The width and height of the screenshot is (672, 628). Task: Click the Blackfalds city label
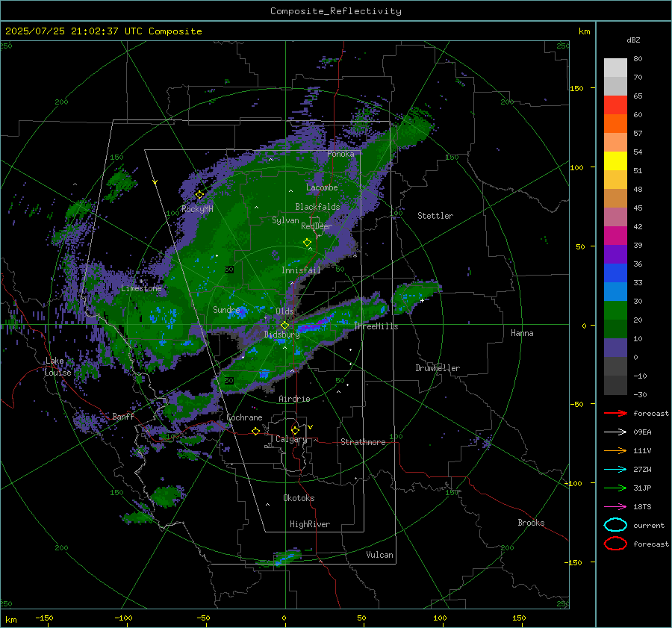click(317, 207)
